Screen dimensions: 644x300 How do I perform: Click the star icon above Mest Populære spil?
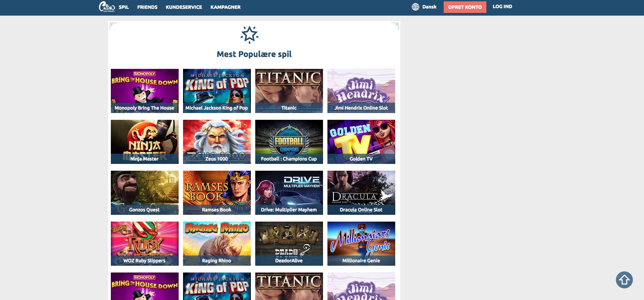coord(249,35)
